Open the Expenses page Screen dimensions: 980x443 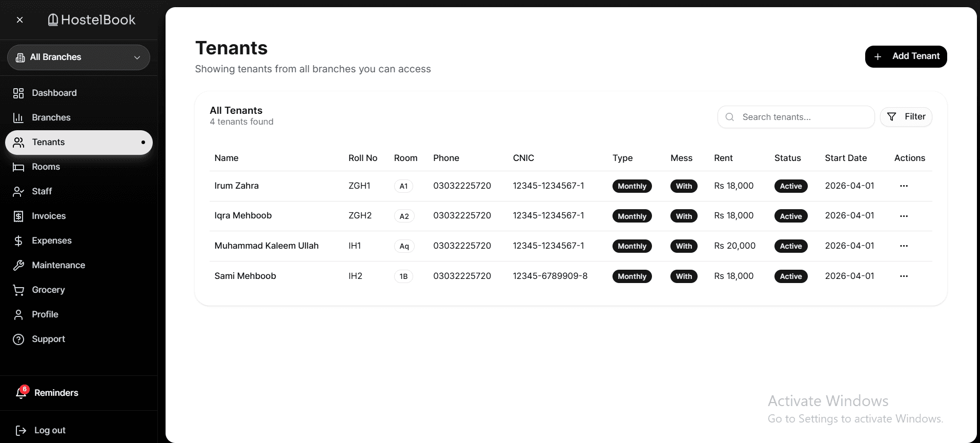78,240
